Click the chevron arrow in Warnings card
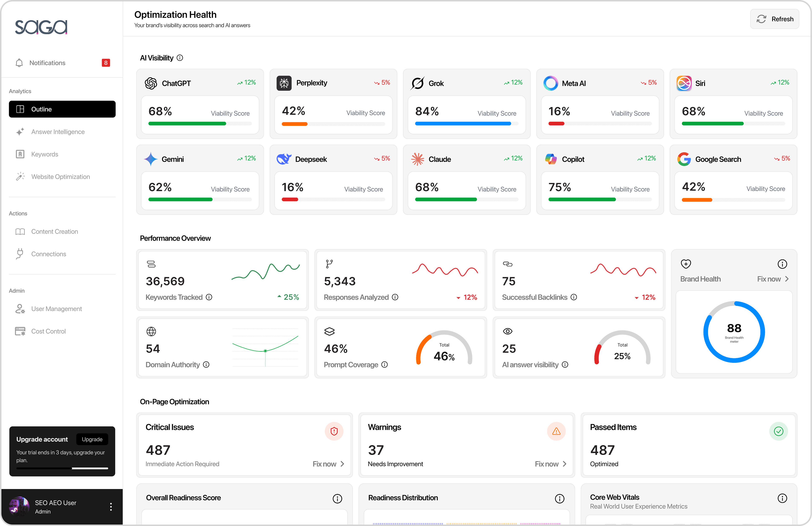 click(565, 464)
